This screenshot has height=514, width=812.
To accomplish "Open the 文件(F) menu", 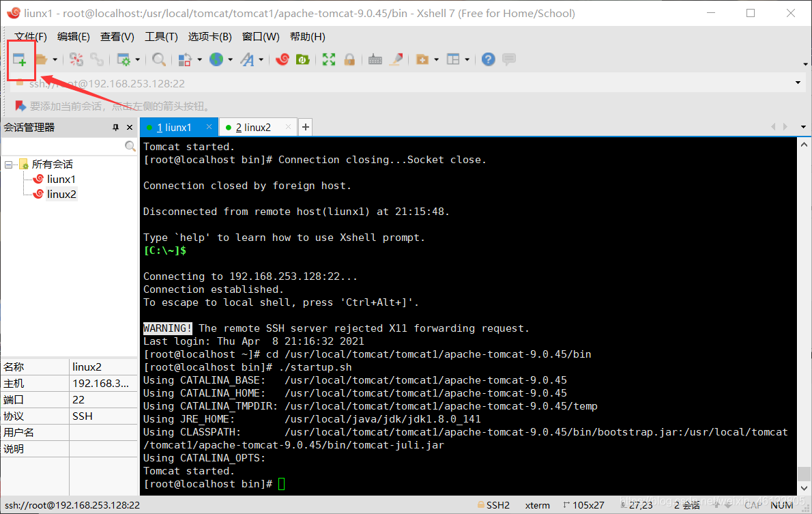I will [x=31, y=37].
